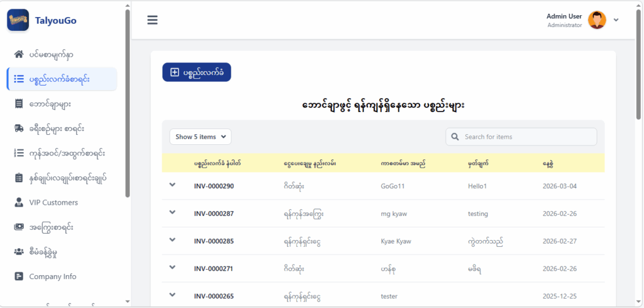Click the search magnifier icon
The image size is (644, 308).
tap(455, 137)
